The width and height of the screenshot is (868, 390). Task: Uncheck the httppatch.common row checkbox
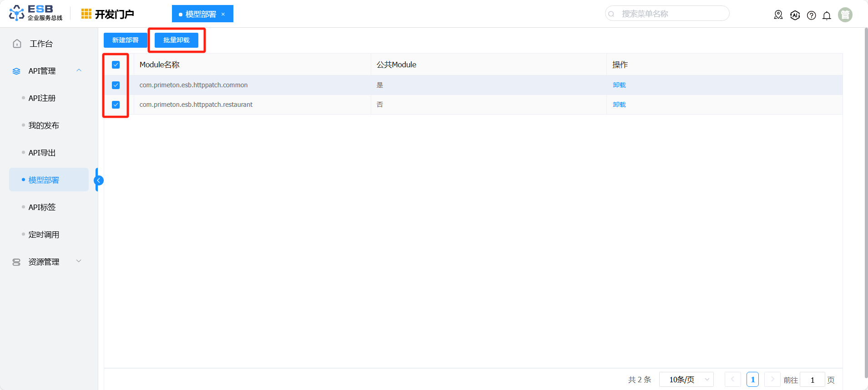(116, 85)
